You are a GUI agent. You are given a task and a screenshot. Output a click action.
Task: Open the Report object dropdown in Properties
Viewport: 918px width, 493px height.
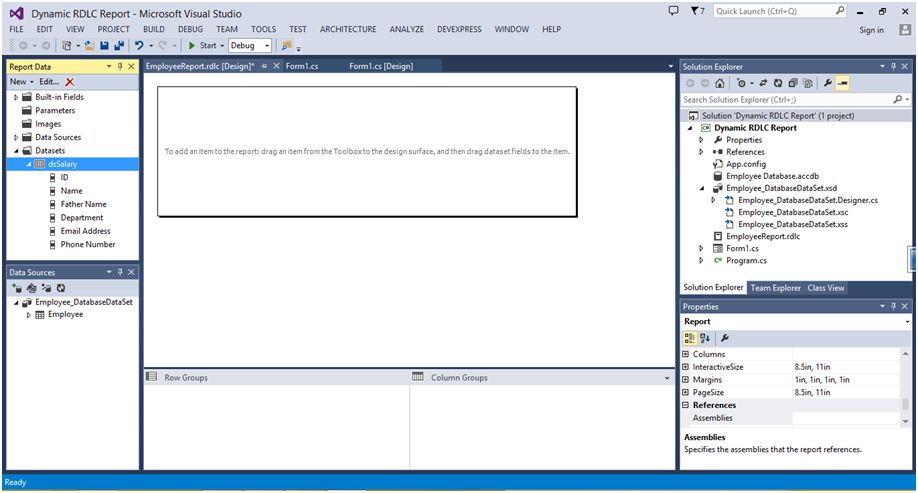pos(907,322)
